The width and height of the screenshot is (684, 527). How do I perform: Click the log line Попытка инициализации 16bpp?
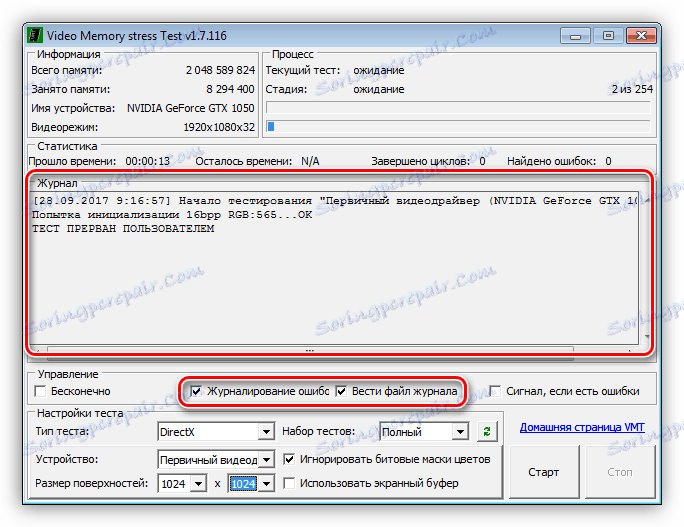click(172, 215)
